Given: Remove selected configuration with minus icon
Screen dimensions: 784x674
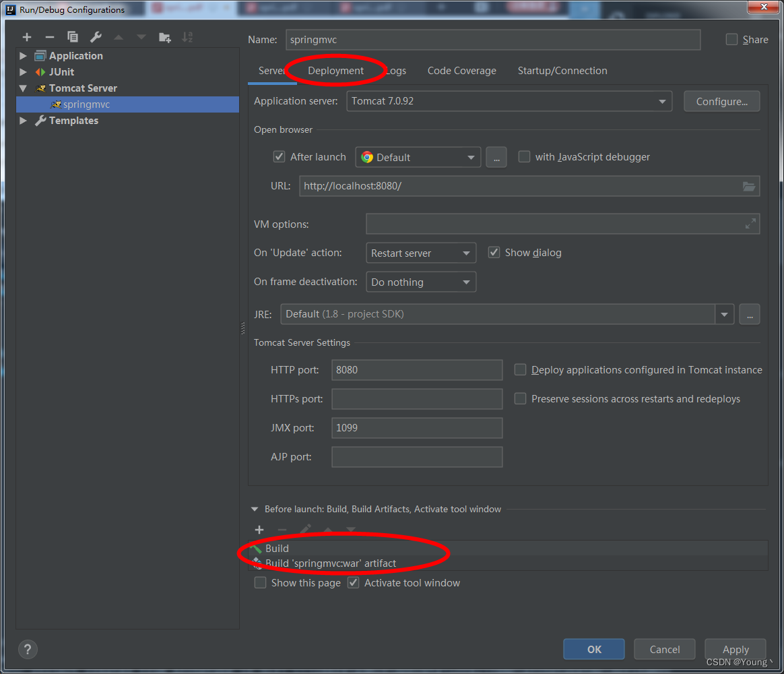Looking at the screenshot, I should 49,37.
